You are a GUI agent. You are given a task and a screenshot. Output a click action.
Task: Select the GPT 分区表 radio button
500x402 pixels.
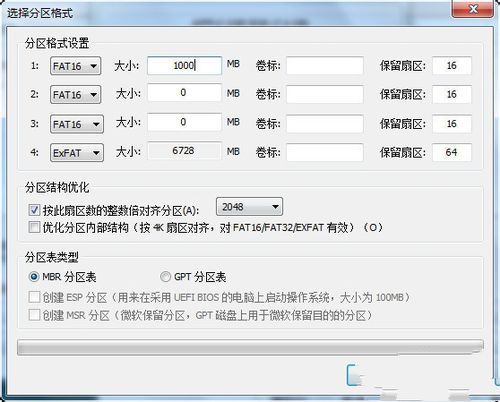165,277
